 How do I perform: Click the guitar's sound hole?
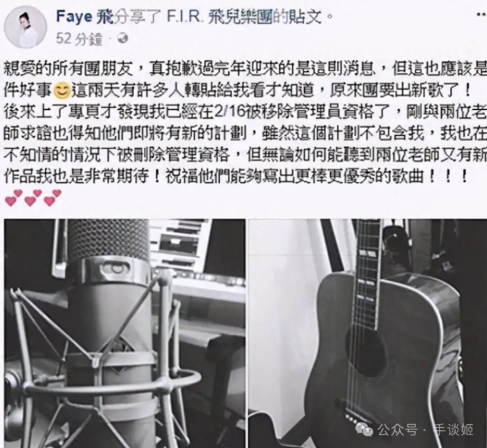click(367, 351)
